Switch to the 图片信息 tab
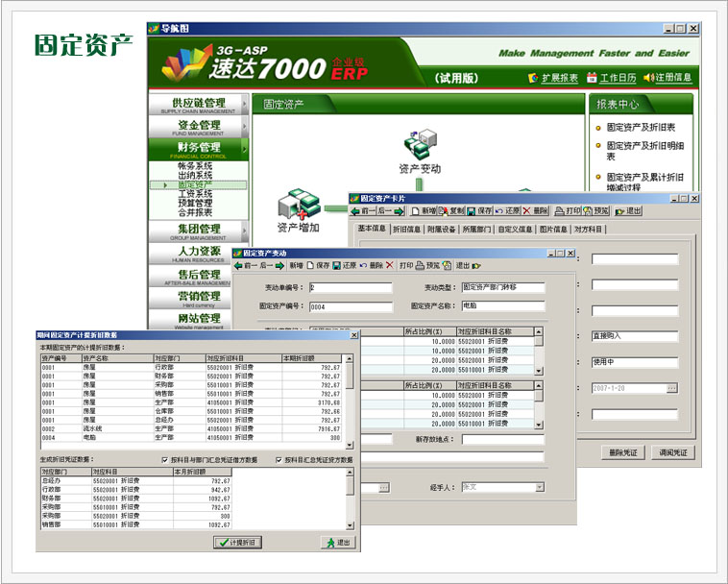Screen dimensions: 728x584 [x=553, y=230]
